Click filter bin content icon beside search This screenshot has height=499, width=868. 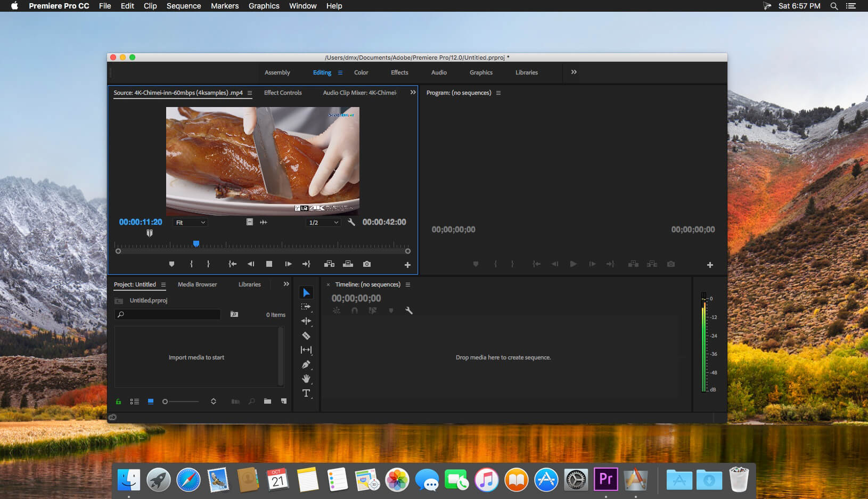(x=234, y=314)
